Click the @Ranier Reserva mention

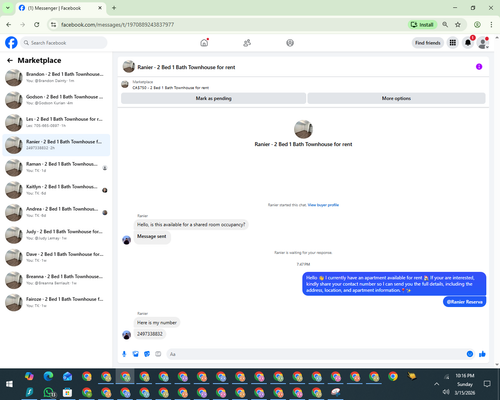[x=464, y=302]
